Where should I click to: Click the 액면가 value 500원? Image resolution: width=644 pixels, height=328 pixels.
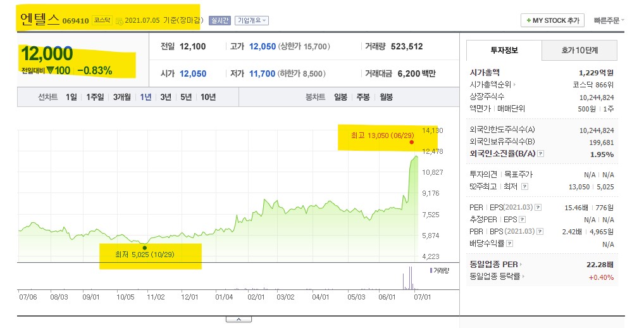click(586, 109)
